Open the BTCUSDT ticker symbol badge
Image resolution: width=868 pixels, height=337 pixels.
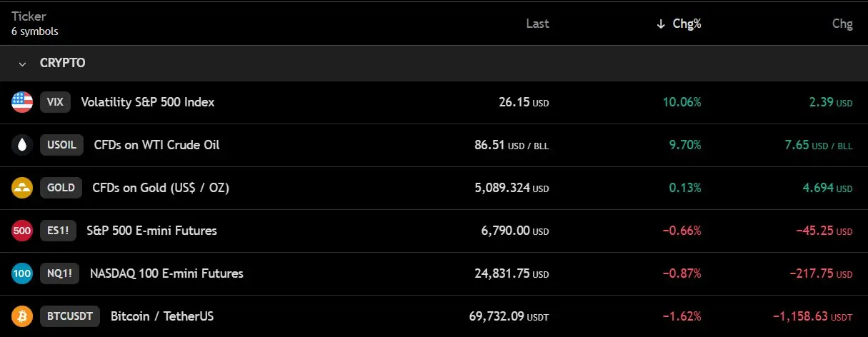[x=70, y=316]
